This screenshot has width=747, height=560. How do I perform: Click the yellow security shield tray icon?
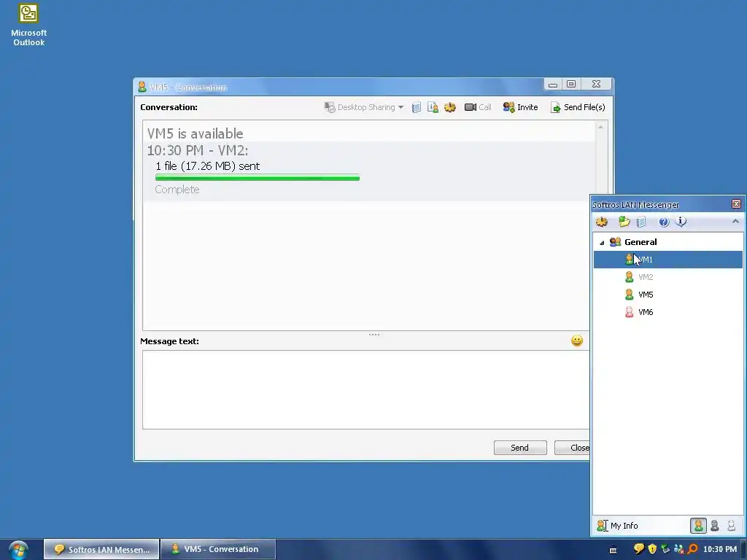pos(653,549)
